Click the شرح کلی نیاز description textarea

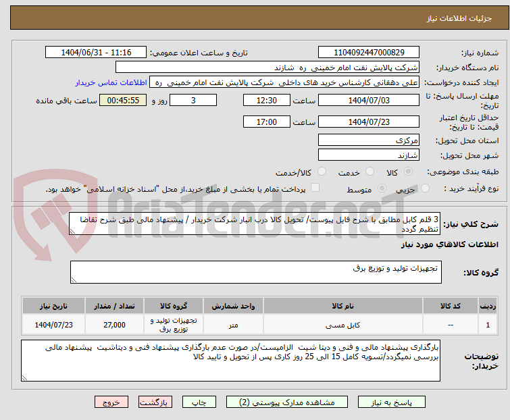(x=255, y=224)
